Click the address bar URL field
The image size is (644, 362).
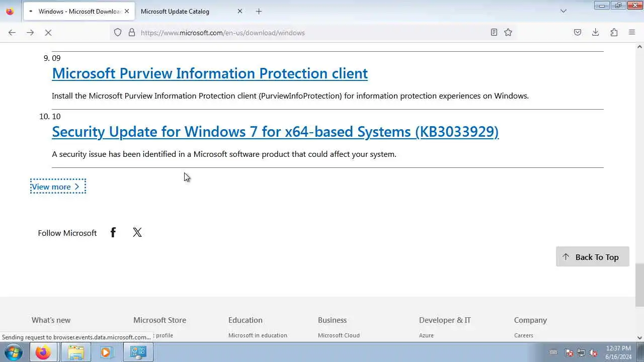click(x=312, y=33)
